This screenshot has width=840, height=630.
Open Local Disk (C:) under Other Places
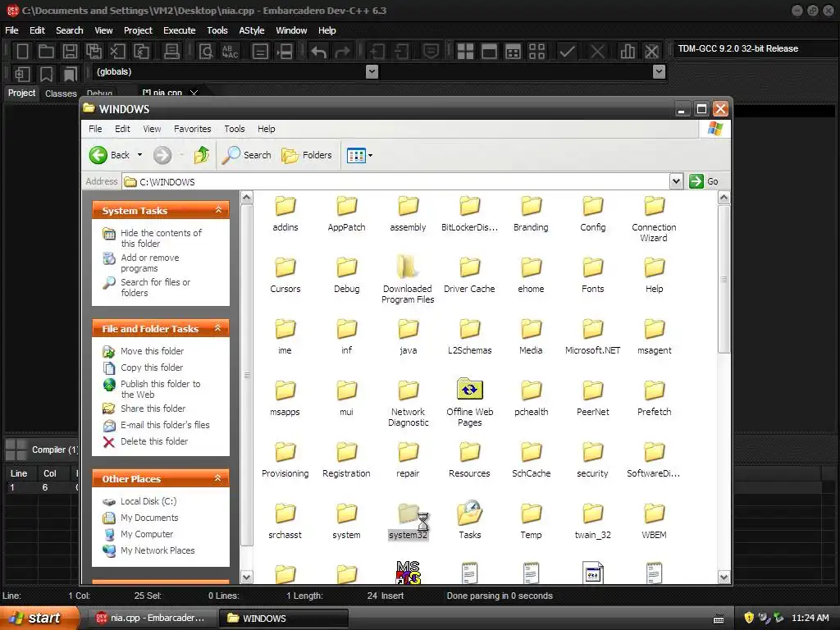[148, 501]
